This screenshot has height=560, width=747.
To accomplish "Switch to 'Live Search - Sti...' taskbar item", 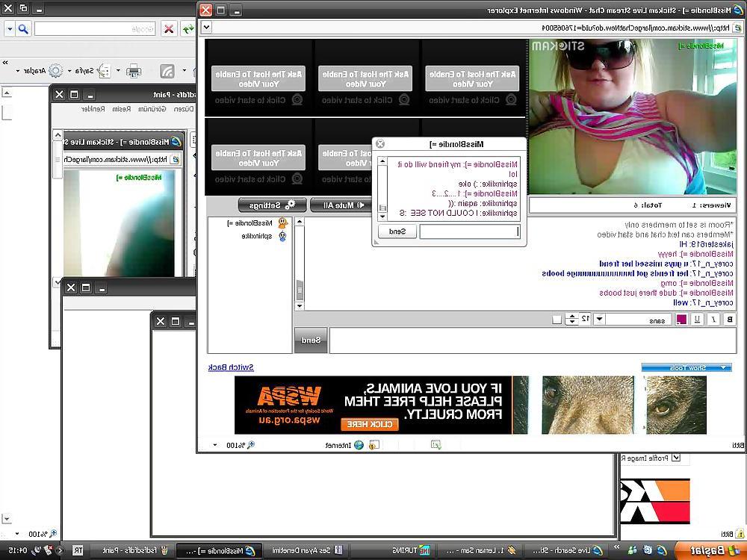I will click(566, 550).
